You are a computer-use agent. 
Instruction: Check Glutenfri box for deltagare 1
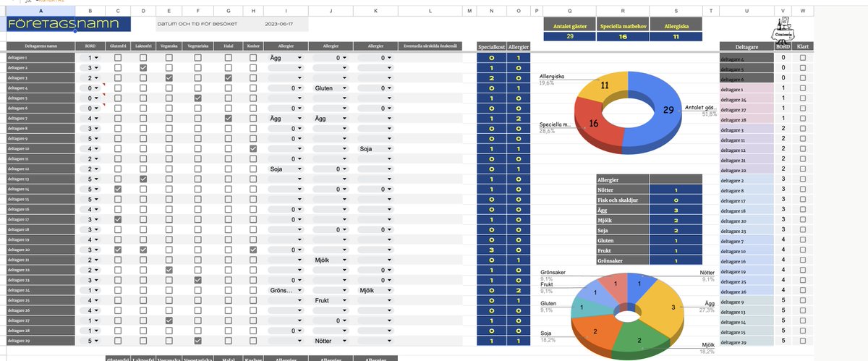pyautogui.click(x=118, y=57)
